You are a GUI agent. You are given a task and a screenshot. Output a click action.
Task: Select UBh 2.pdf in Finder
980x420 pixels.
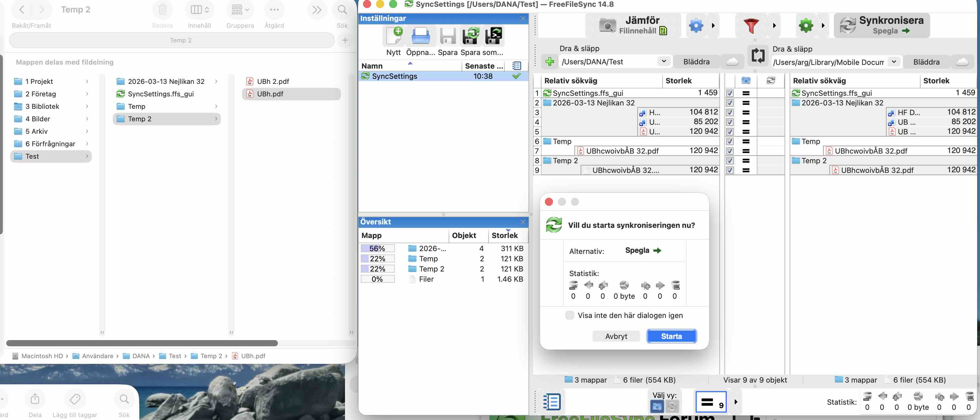(291, 81)
